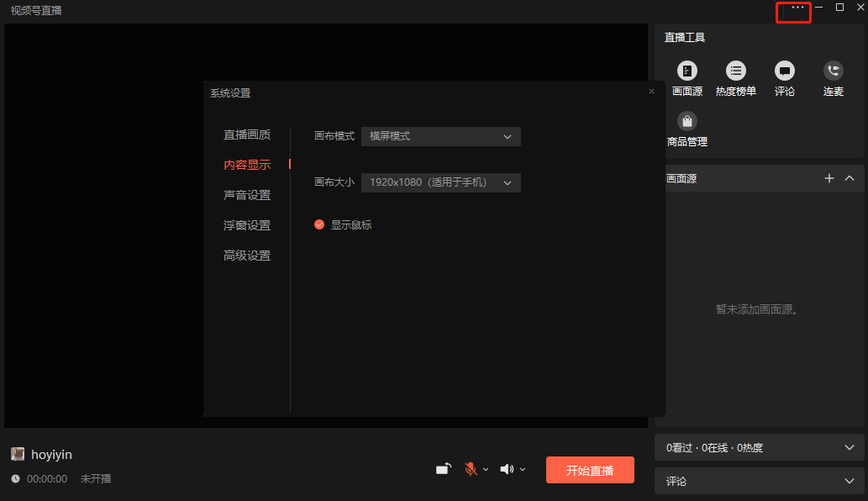Click the 开始直播 start streaming button
This screenshot has width=868, height=501.
(590, 470)
